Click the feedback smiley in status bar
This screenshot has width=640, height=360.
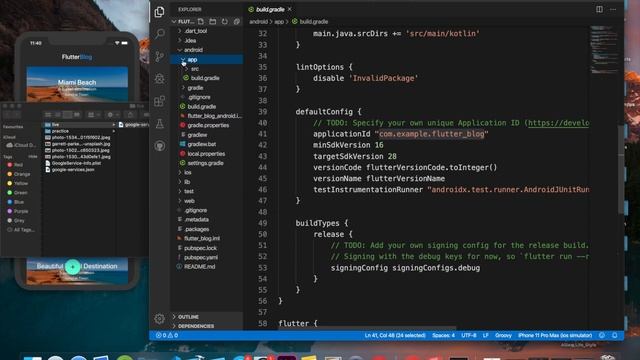[602, 335]
